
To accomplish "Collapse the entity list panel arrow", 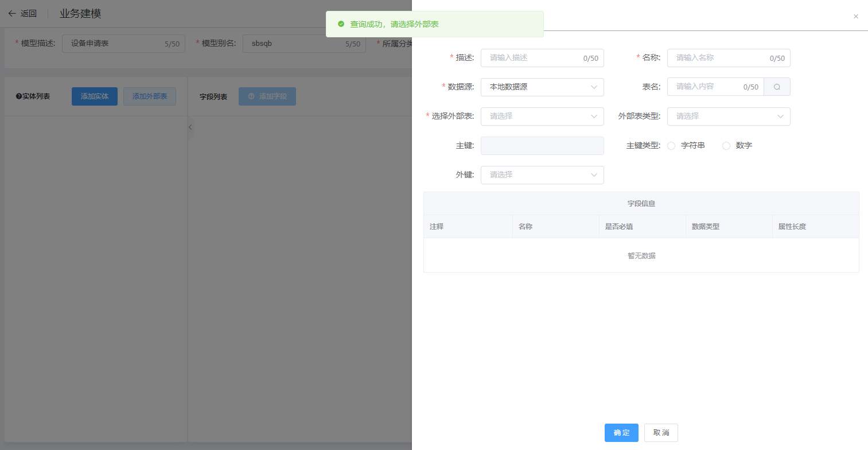I will 190,127.
